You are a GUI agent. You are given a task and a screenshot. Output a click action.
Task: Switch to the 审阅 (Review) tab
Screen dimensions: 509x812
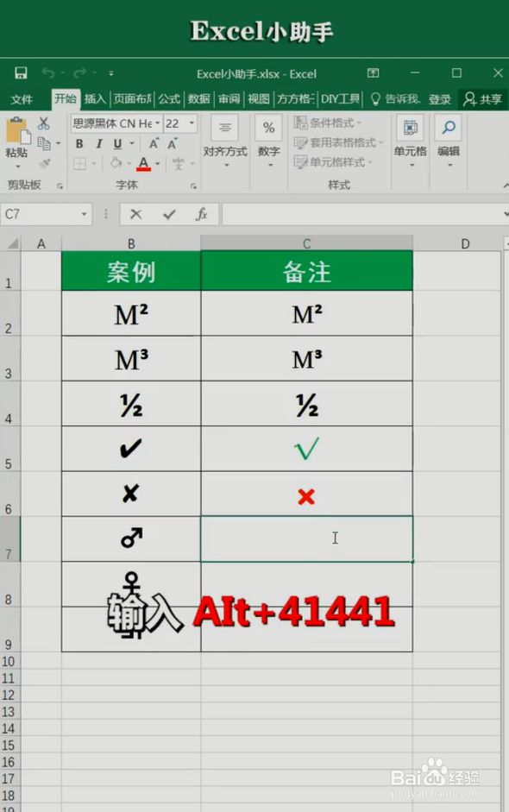(229, 99)
